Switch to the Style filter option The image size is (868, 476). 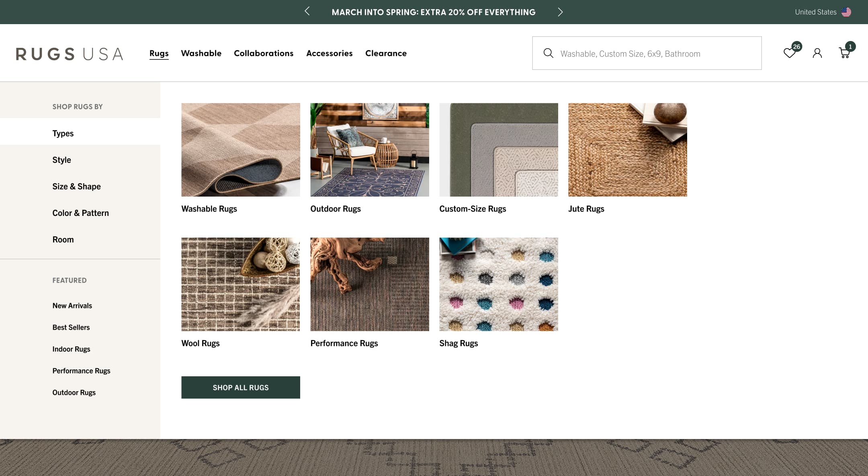pos(61,160)
